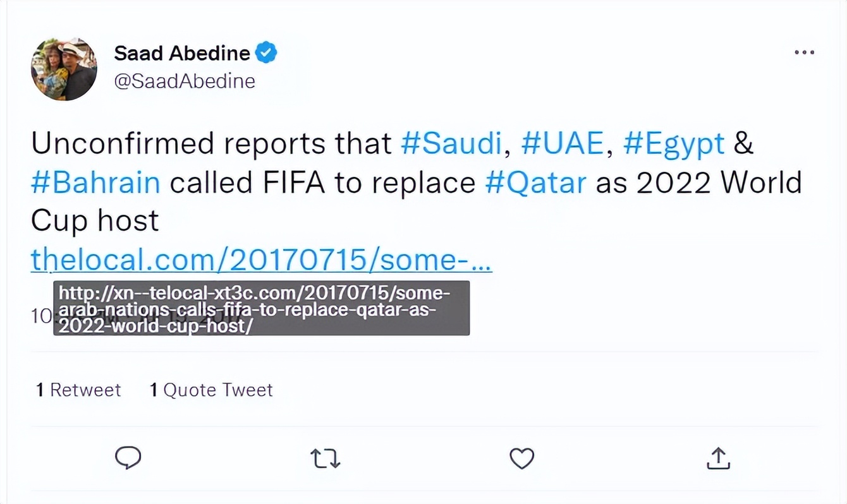Visit the @SaadAbedine handle
The height and width of the screenshot is (504, 847).
click(x=185, y=81)
